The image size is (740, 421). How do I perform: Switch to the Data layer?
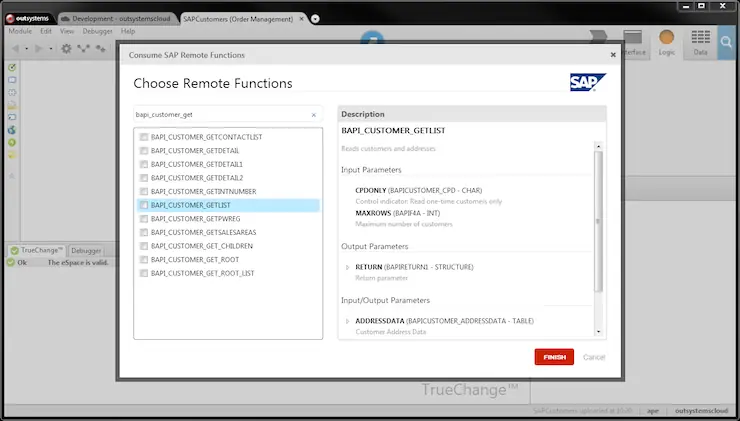pos(700,42)
